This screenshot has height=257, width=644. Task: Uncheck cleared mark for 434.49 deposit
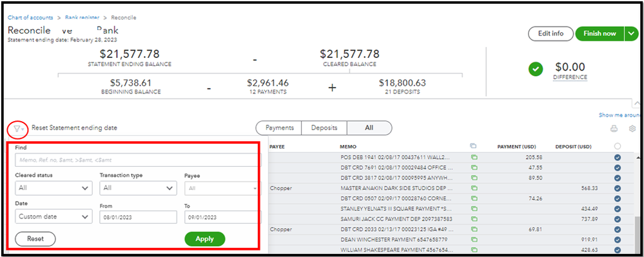(618, 209)
